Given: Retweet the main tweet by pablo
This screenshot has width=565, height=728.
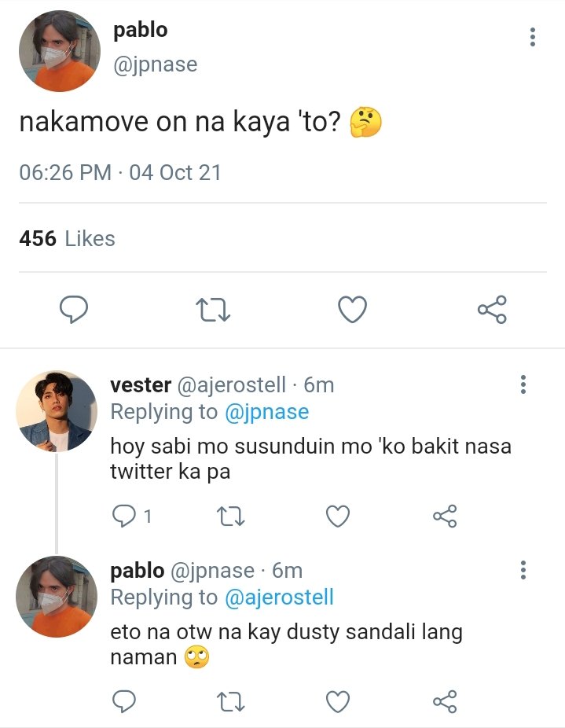Looking at the screenshot, I should pos(213,310).
